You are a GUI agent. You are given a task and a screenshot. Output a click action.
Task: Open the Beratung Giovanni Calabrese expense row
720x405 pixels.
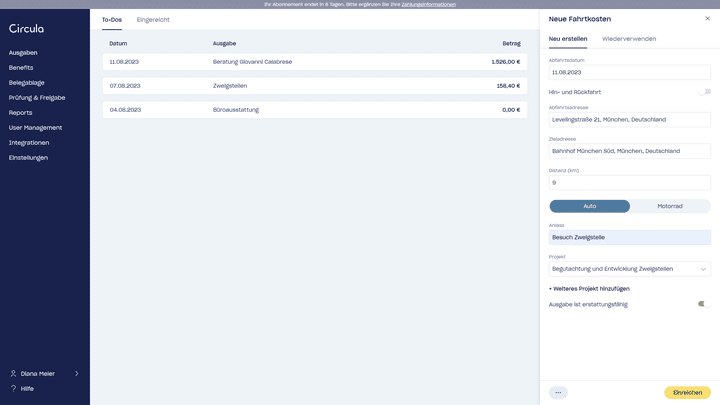pos(314,62)
